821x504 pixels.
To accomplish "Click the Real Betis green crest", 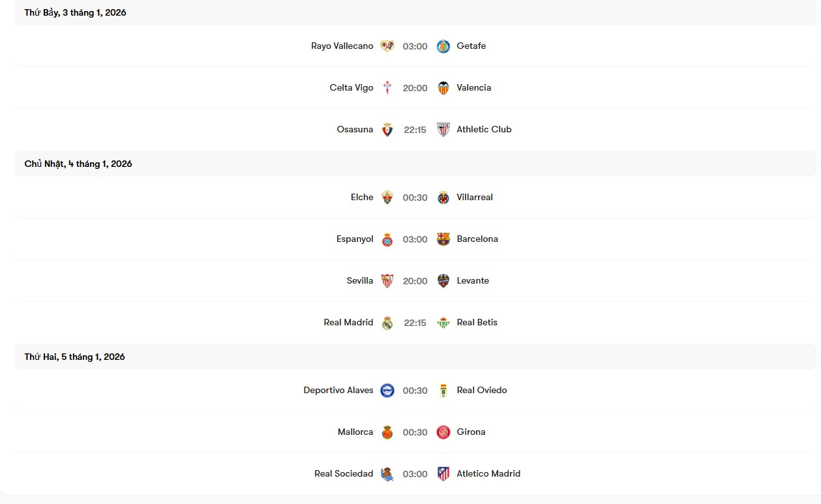I will click(443, 323).
